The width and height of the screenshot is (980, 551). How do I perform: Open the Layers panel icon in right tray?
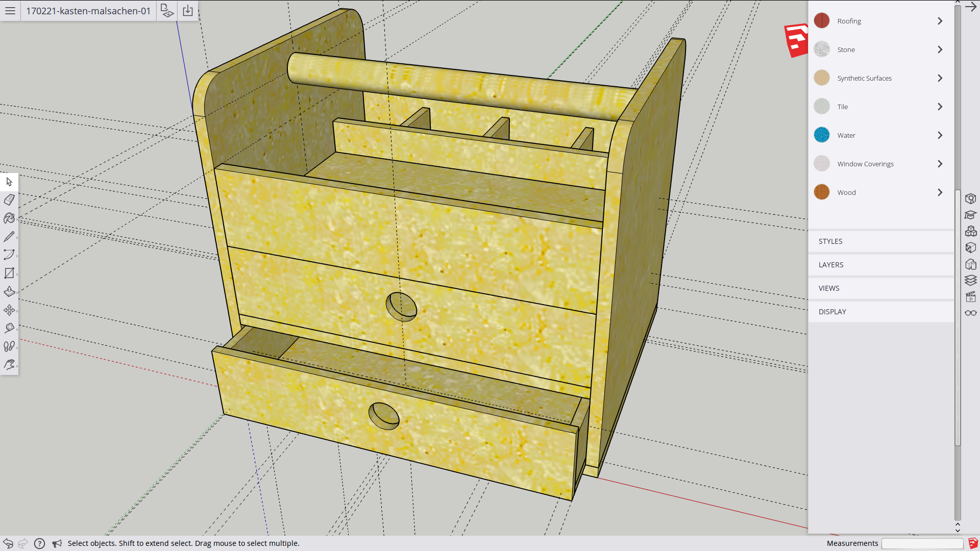pyautogui.click(x=970, y=280)
